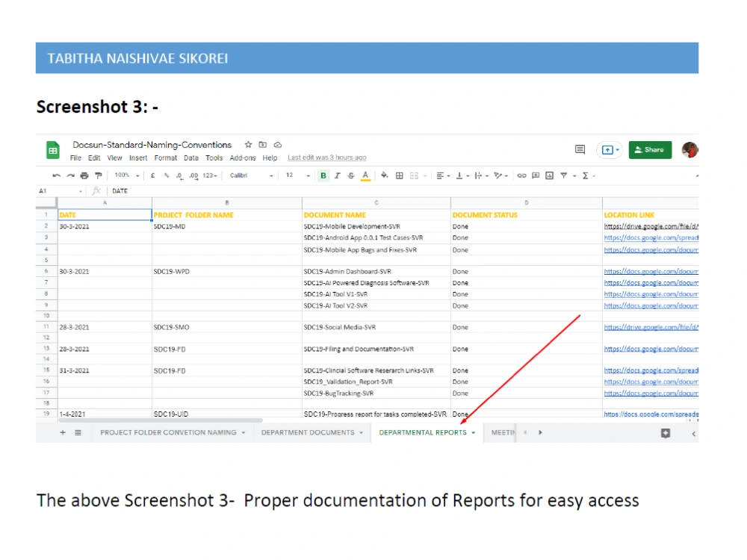
Task: Create a filter
Action: (x=563, y=175)
